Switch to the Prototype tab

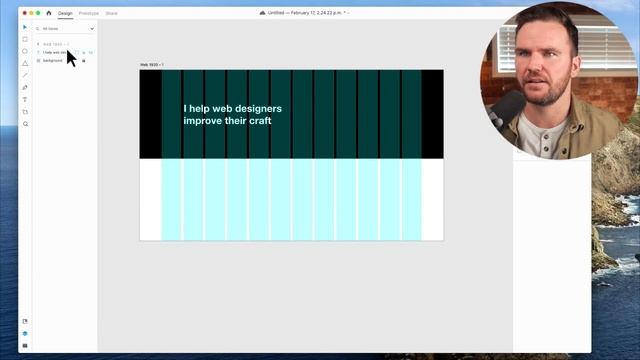89,13
